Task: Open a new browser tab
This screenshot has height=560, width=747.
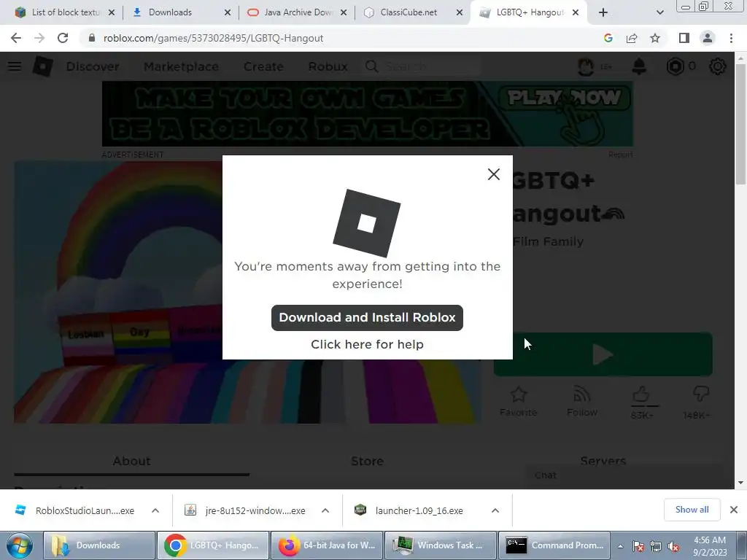Action: [603, 13]
